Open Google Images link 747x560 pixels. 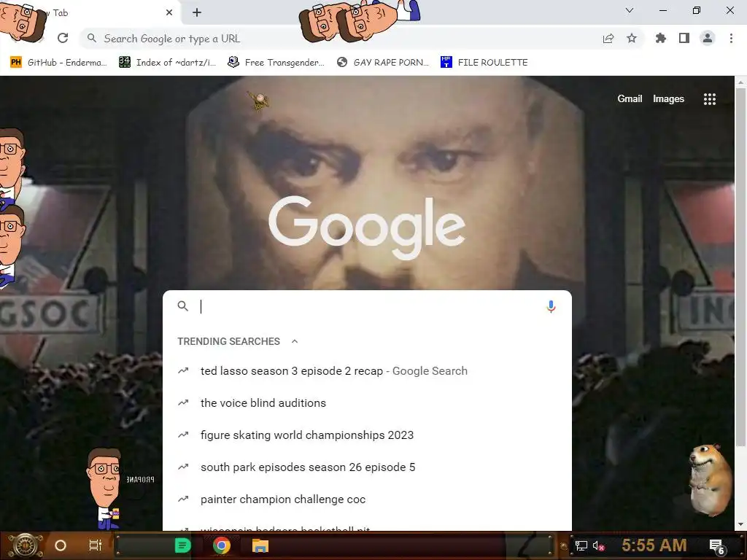coord(668,98)
